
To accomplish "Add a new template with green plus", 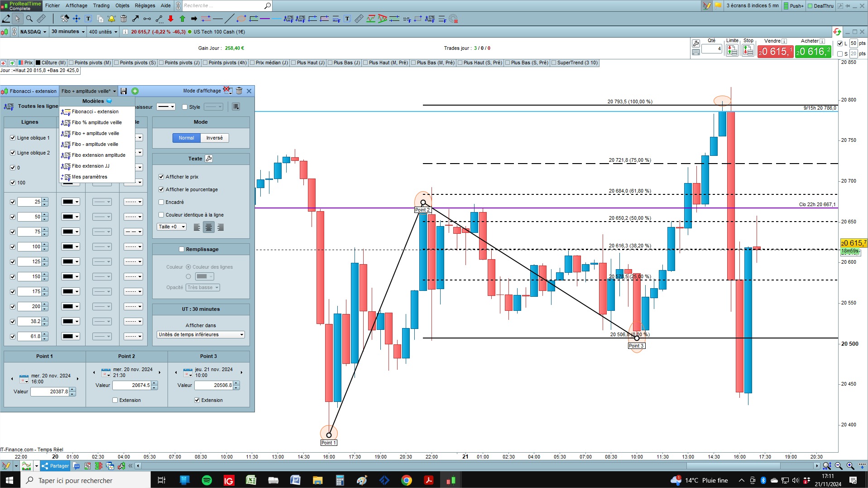I will 135,91.
